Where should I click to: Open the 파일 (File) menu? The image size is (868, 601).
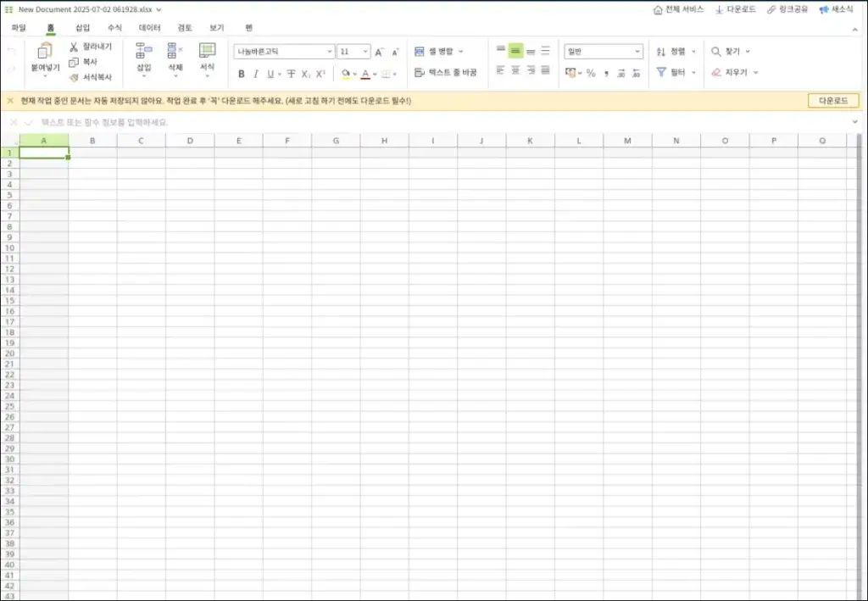(x=19, y=28)
